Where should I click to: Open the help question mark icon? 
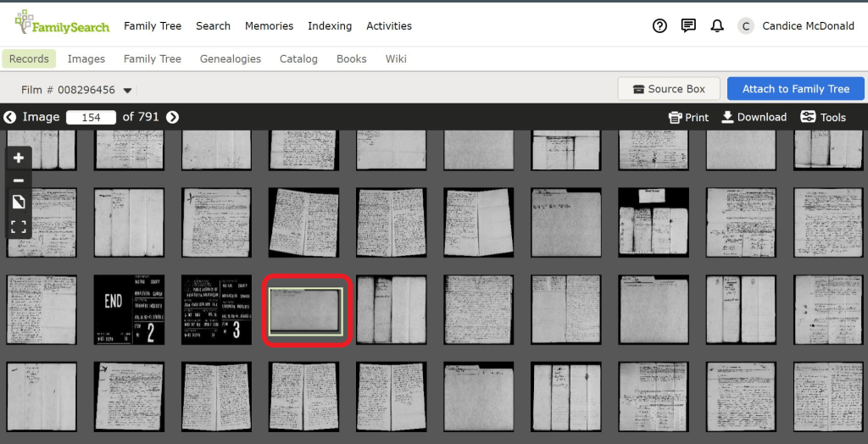point(659,26)
